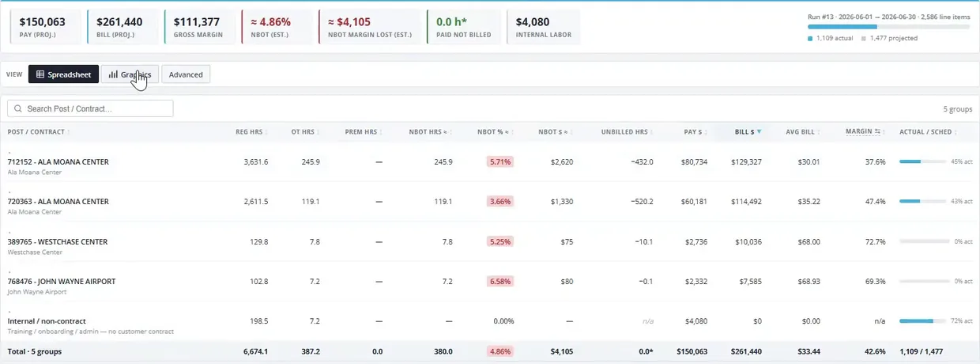Click the 5.71% NBOT badge
This screenshot has width=980, height=364.
pos(500,161)
